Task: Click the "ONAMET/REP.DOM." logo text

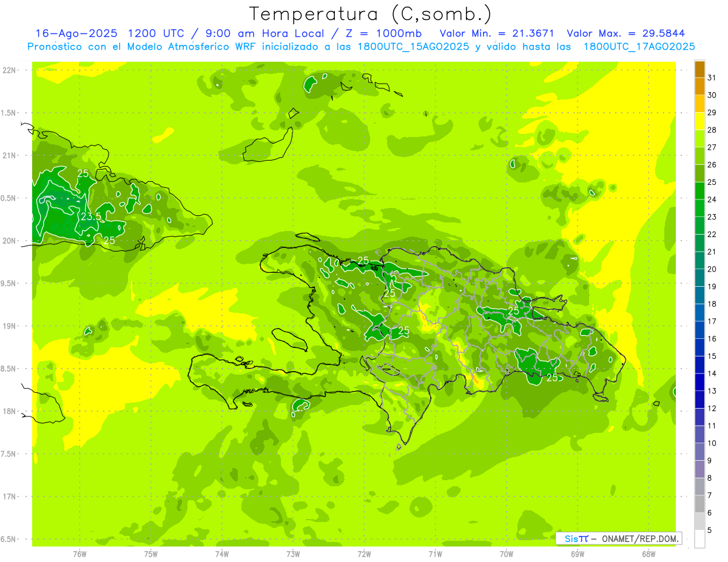Action: [640, 538]
